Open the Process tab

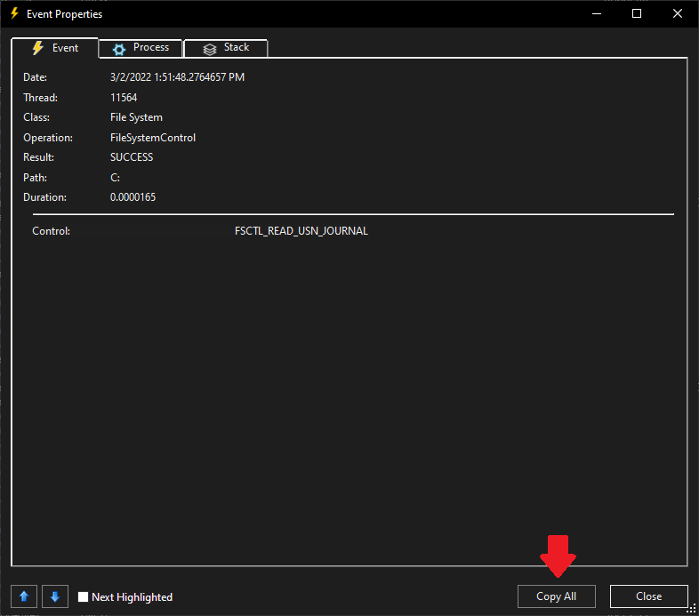[141, 48]
